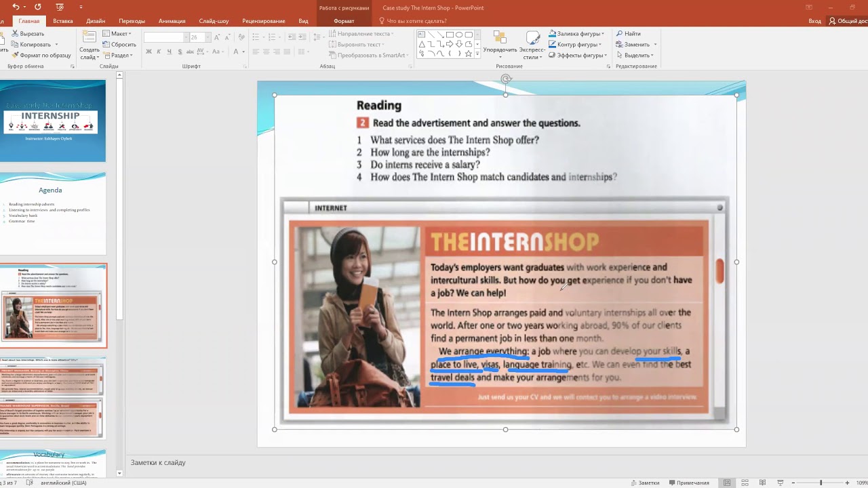Select the oval shape in shapes gallery

pyautogui.click(x=459, y=35)
